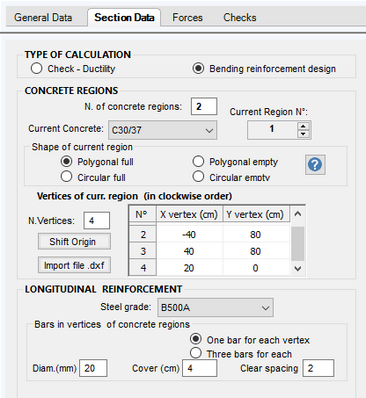366x398 pixels.
Task: Open the Forces tab
Action: (187, 17)
